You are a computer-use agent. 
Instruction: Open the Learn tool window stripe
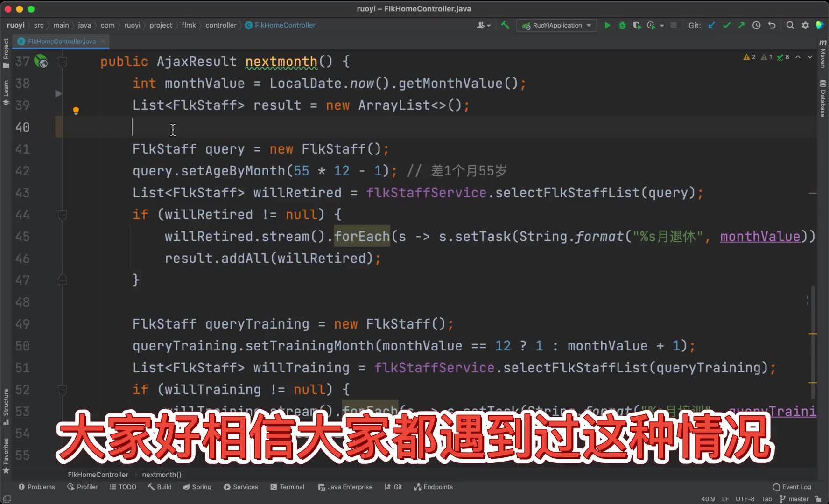[x=6, y=93]
